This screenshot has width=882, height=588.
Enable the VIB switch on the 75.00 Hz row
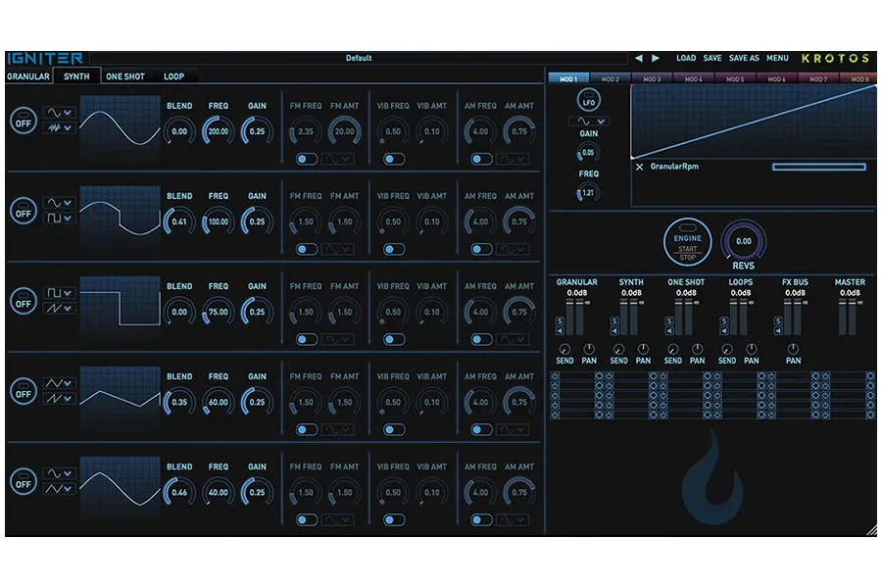click(x=394, y=339)
